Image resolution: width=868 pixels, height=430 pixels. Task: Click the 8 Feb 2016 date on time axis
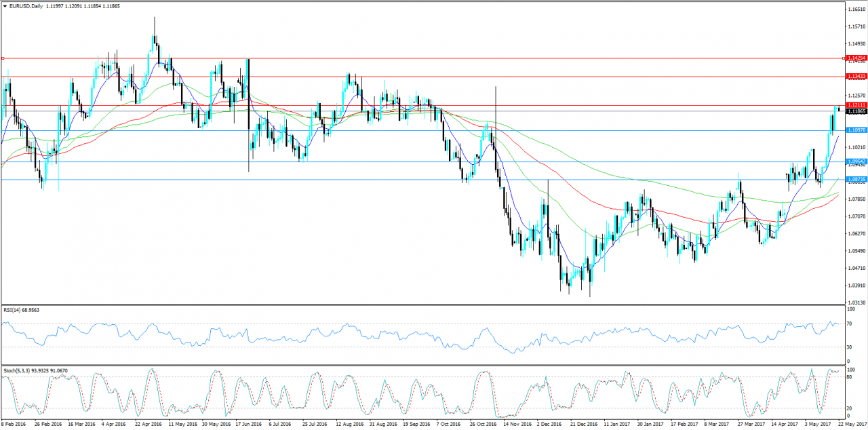coord(14,424)
